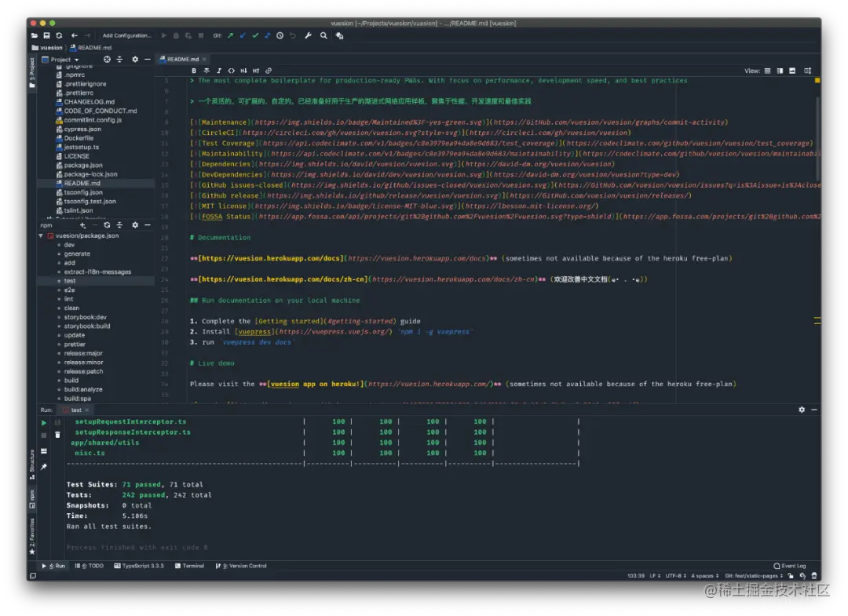Screen dimensions: 848x616
Task: Switch to preview-only view mode
Action: pos(792,71)
